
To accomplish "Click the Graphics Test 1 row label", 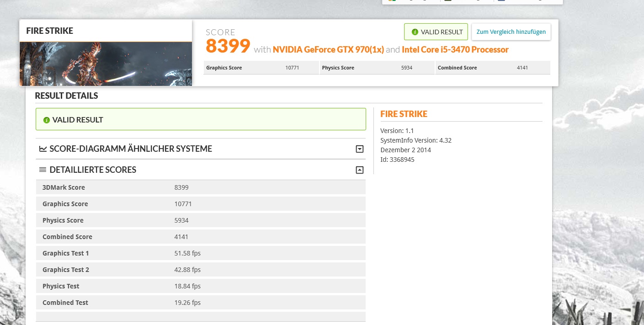I will click(x=66, y=253).
